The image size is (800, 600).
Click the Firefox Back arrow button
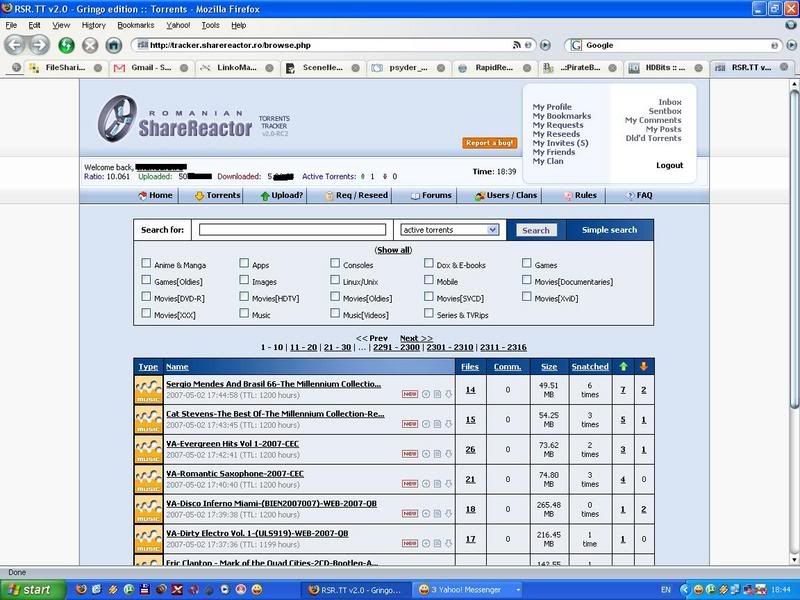[x=15, y=45]
